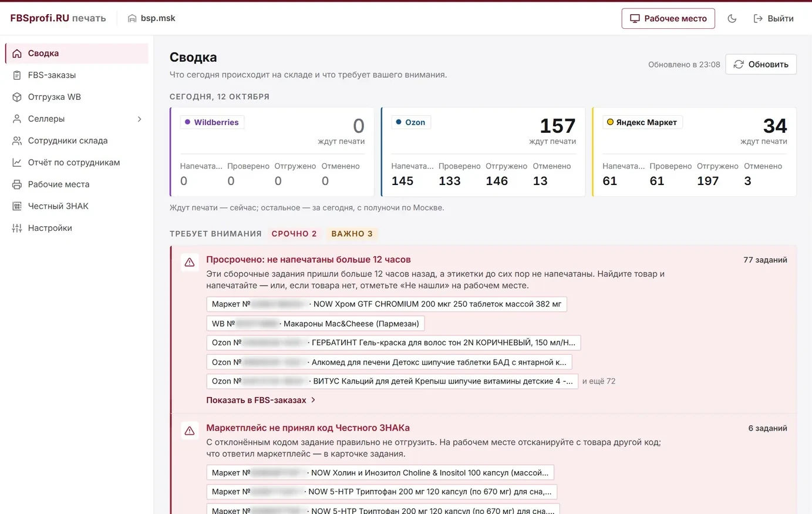Click the warehouse icon next to bsp.msk
This screenshot has height=514, width=812.
tap(132, 18)
